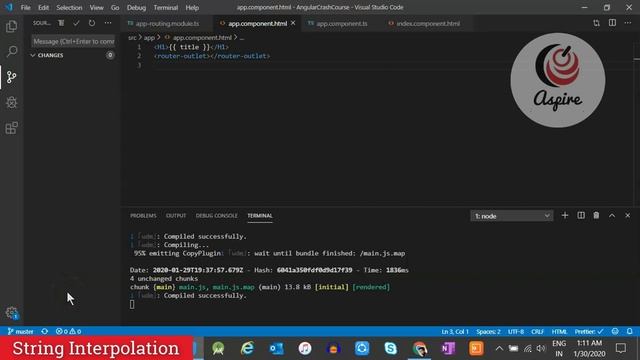Open Skype from the taskbar
Image resolution: width=640 pixels, height=360 pixels.
[391, 348]
